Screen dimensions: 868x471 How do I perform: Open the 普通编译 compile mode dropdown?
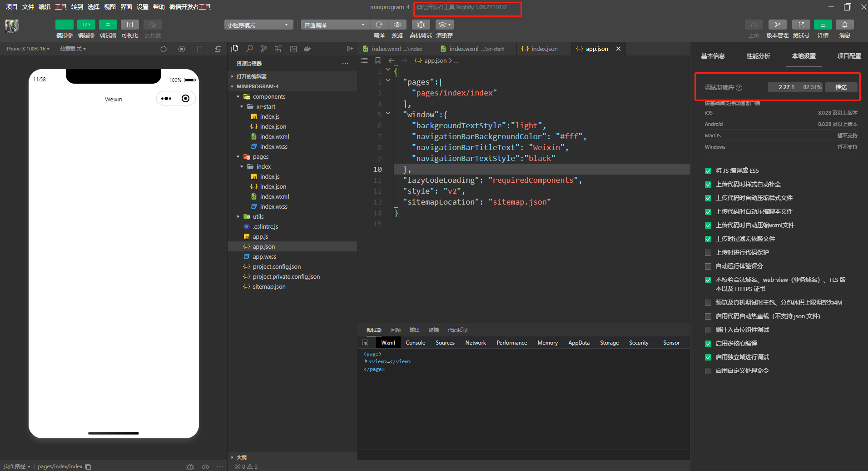coord(335,25)
